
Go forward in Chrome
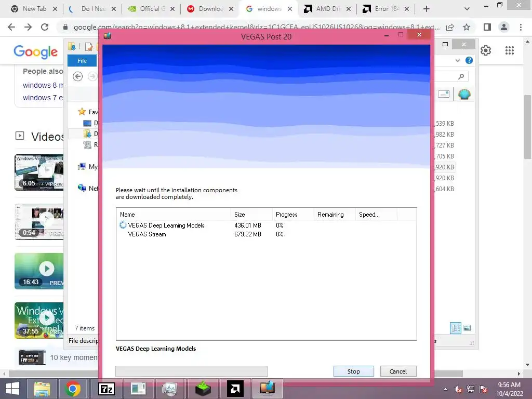point(28,27)
